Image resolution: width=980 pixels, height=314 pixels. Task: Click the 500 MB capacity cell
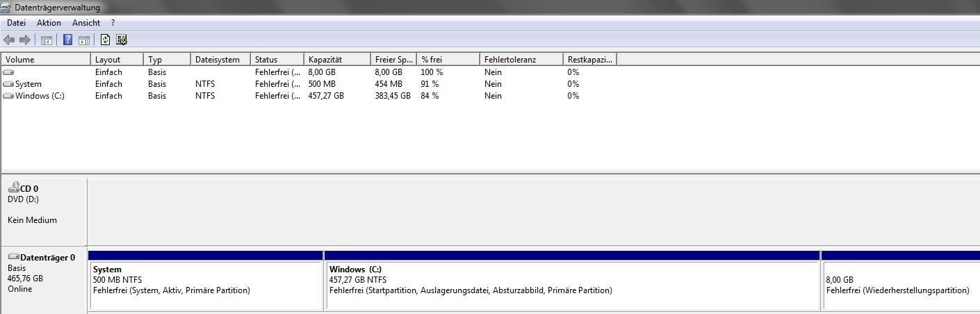[322, 84]
